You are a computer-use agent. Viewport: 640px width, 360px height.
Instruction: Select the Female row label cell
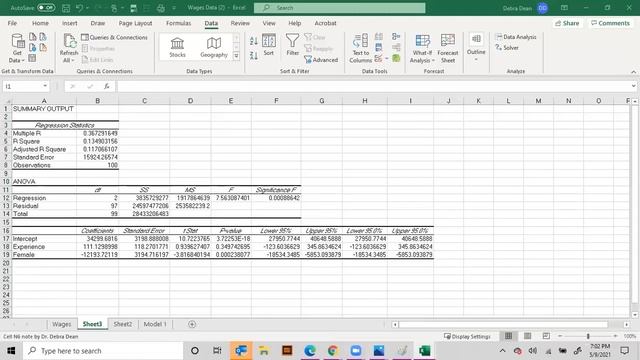[44, 255]
